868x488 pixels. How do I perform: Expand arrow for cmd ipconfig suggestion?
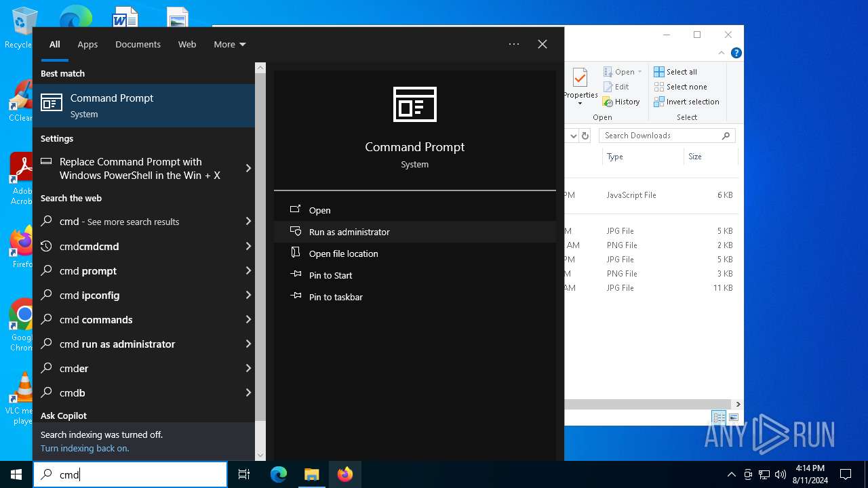pos(248,295)
